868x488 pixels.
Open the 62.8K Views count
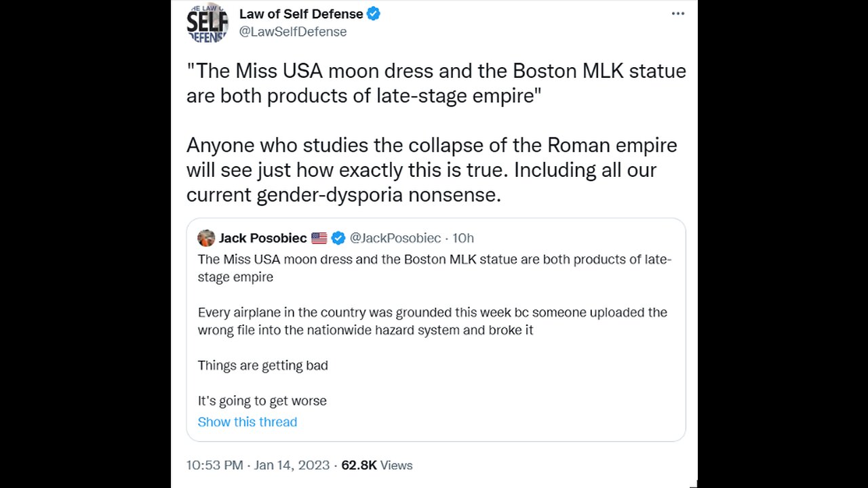(x=377, y=465)
